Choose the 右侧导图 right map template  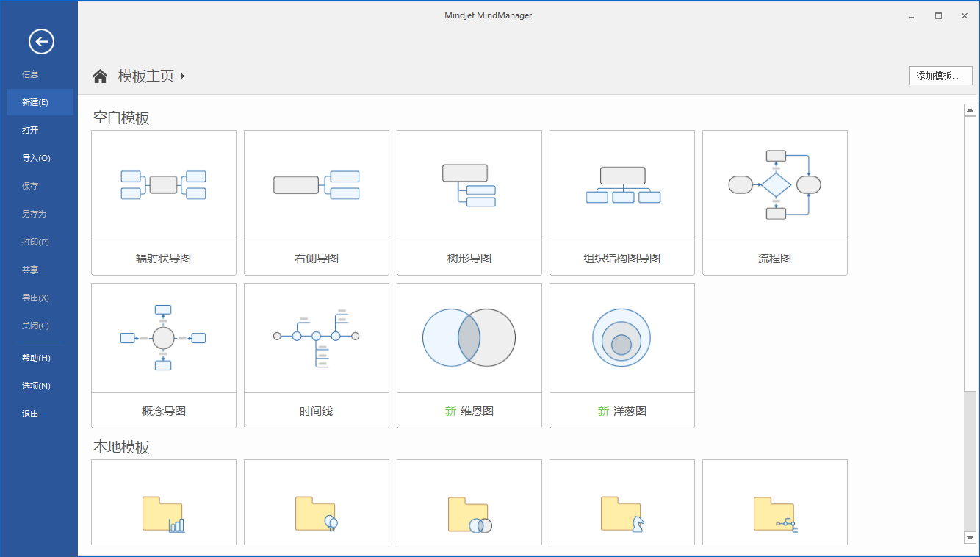[317, 202]
